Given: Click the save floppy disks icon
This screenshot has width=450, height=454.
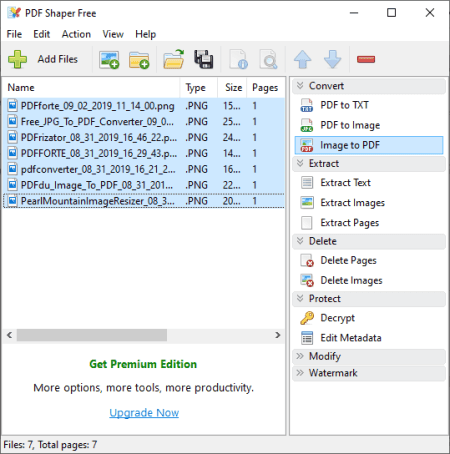Looking at the screenshot, I should tap(204, 59).
